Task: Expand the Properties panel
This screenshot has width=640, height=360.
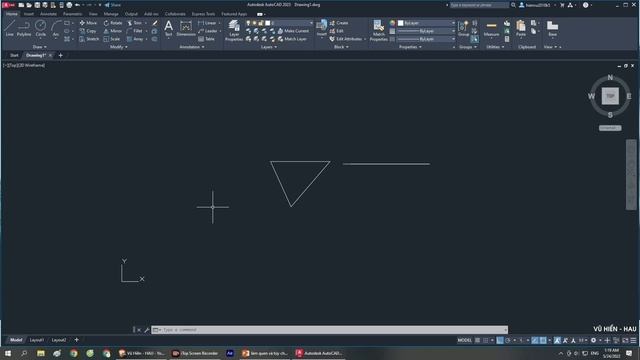Action: click(x=410, y=47)
